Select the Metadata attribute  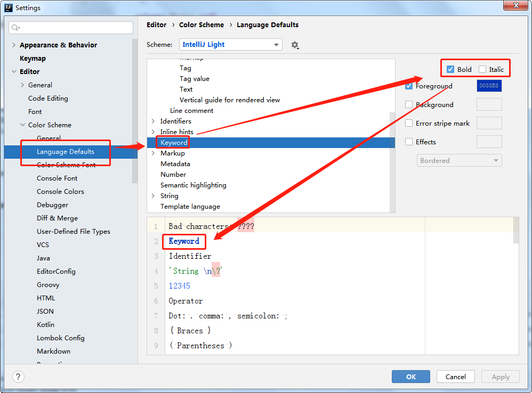tap(175, 164)
